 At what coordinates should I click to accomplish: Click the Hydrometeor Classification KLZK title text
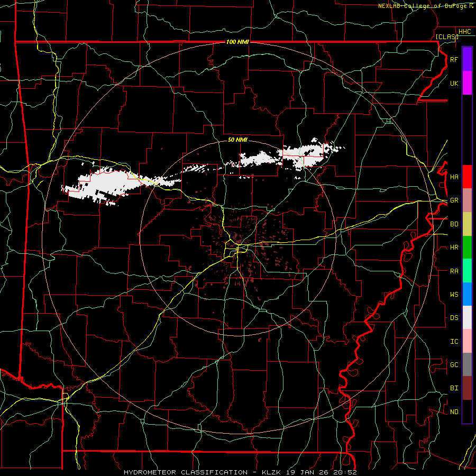240,472
